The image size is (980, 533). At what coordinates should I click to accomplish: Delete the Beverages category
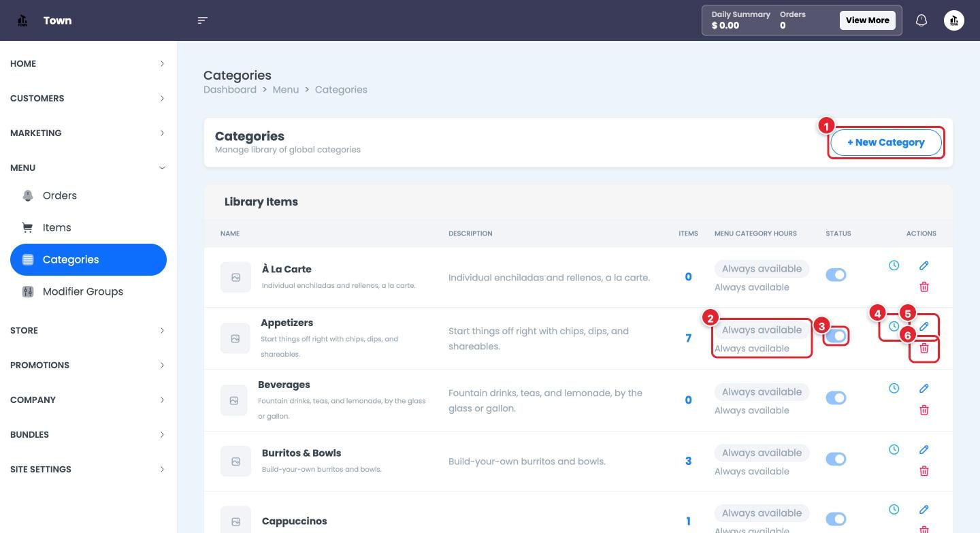[924, 410]
